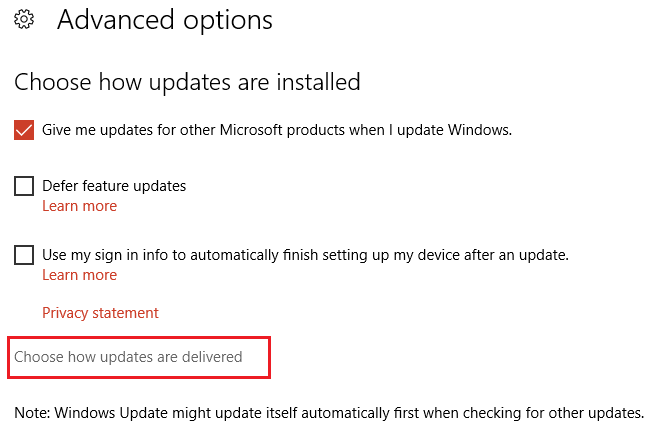This screenshot has width=656, height=444.
Task: Click the word 'Note:' in the bottom text
Action: click(x=33, y=412)
